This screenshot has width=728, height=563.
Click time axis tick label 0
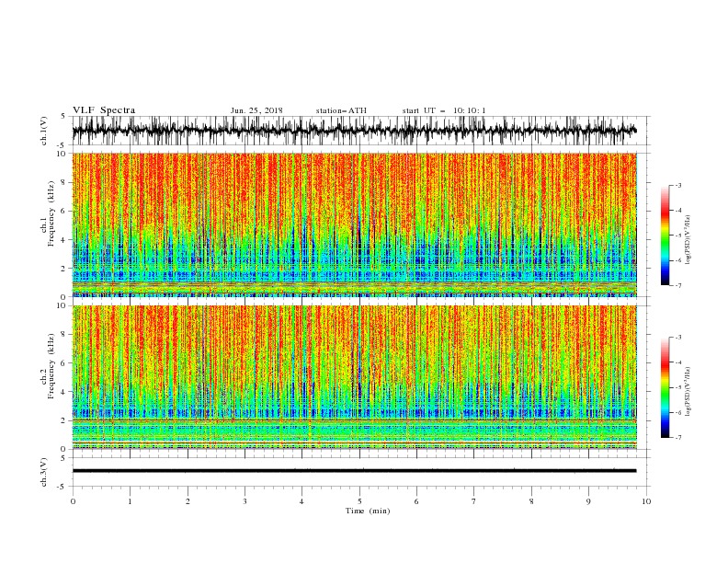click(73, 501)
